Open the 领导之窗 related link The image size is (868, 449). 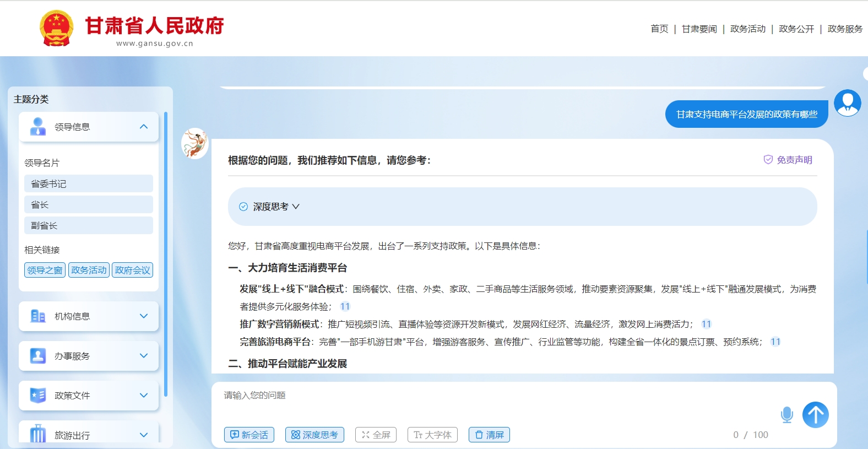click(45, 270)
